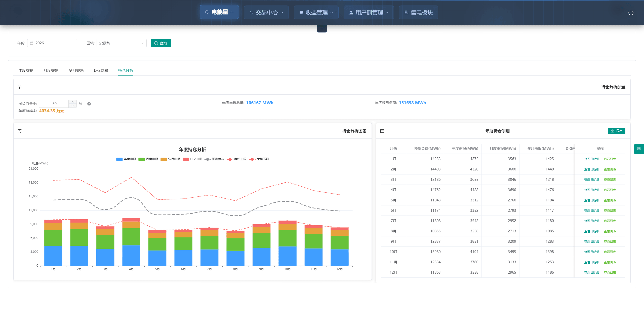Expand the 收益管理 menu
The width and height of the screenshot is (644, 320).
point(316,13)
